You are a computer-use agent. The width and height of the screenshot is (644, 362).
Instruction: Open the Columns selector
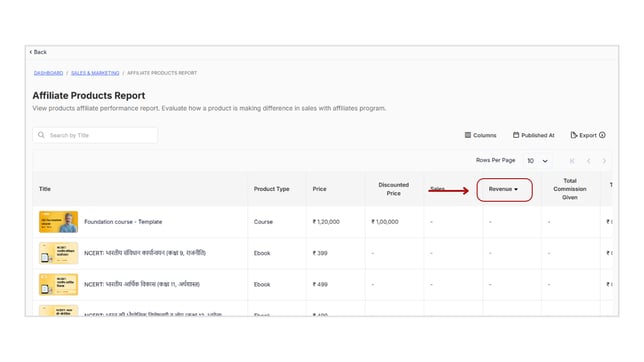click(480, 135)
